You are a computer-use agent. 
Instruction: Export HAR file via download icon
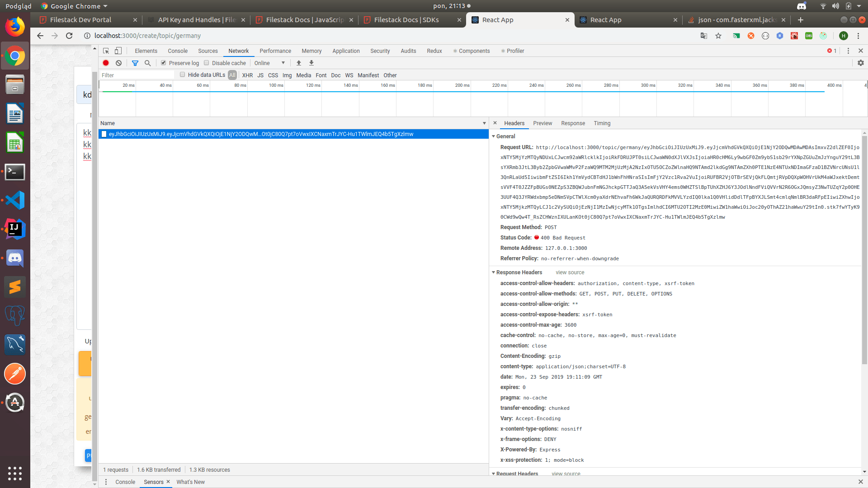pos(311,63)
